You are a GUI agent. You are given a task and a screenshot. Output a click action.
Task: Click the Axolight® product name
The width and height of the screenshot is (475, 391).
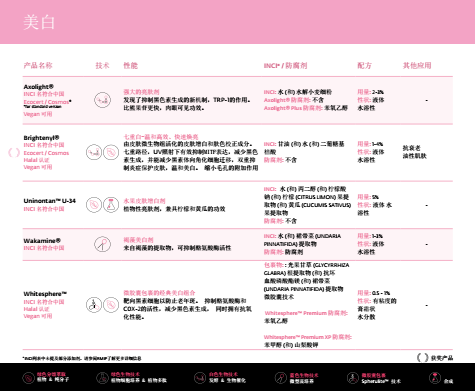39,87
